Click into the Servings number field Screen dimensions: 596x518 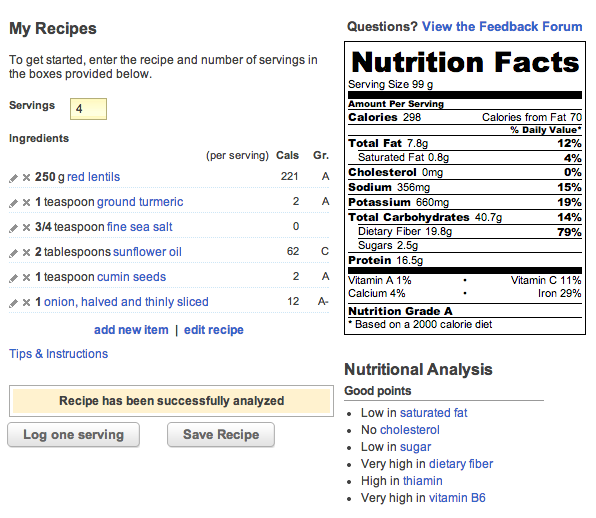click(89, 109)
